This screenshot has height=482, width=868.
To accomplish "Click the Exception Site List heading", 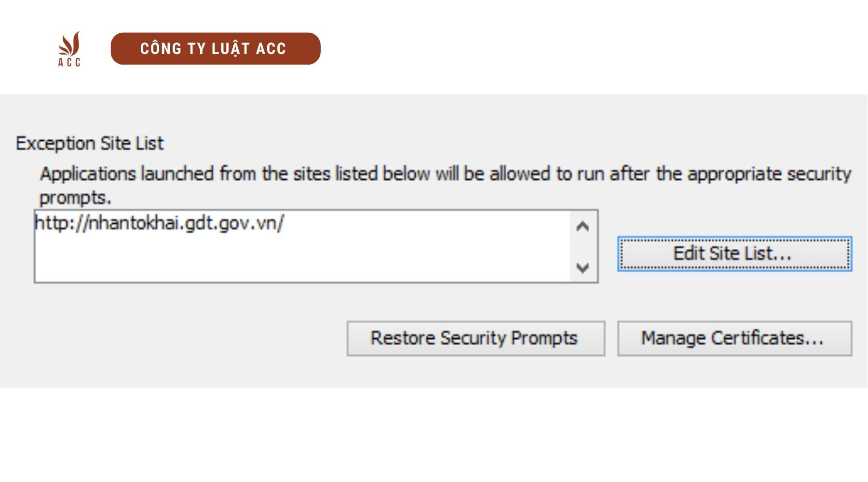I will (90, 144).
